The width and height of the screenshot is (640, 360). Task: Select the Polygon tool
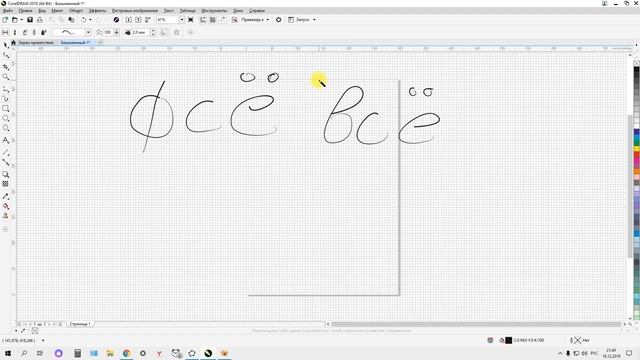point(6,128)
